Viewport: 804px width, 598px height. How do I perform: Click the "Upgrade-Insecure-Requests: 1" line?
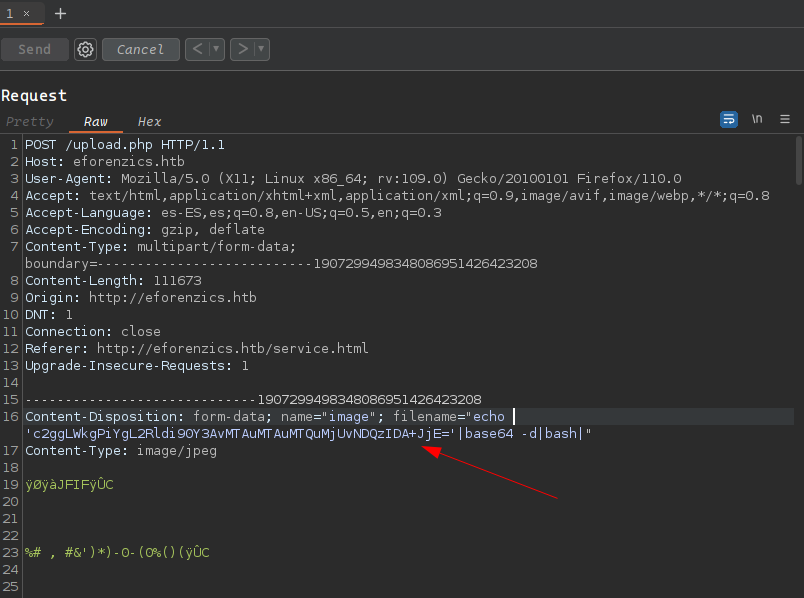tap(137, 365)
